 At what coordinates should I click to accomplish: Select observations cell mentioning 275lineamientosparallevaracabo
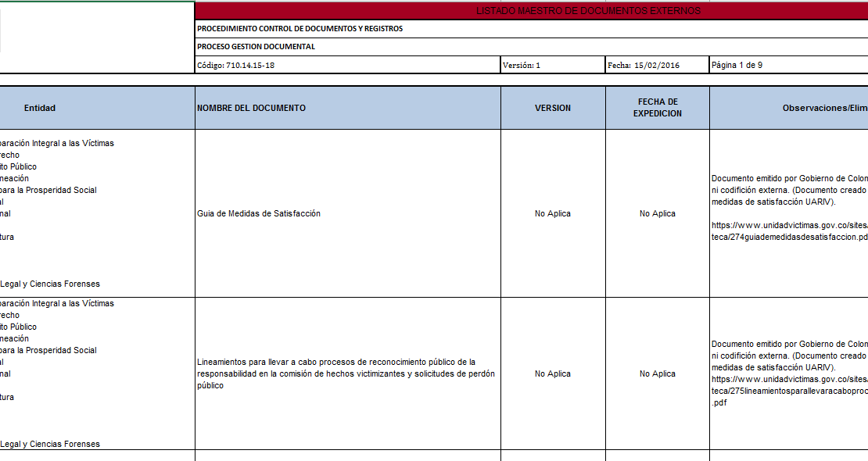pos(789,373)
